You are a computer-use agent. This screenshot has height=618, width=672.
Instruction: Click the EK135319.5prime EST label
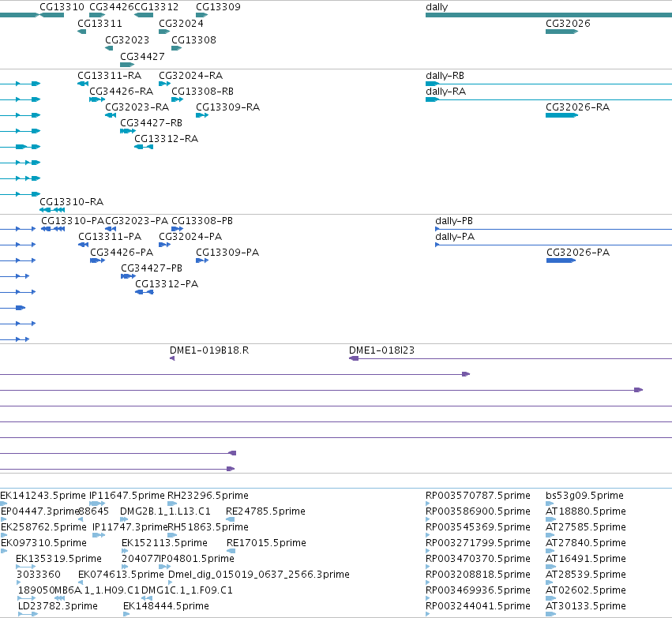(58, 559)
